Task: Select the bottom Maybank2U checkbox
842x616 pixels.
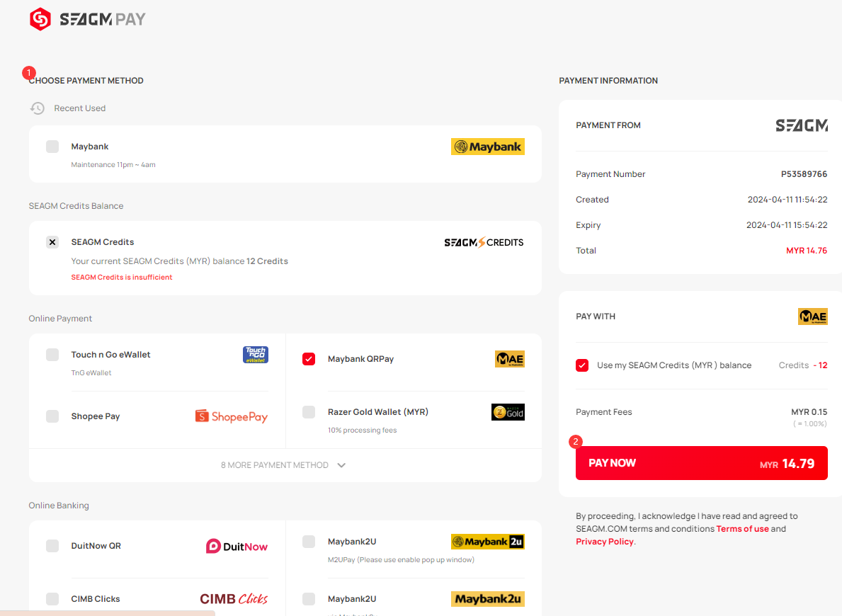Action: [x=309, y=599]
